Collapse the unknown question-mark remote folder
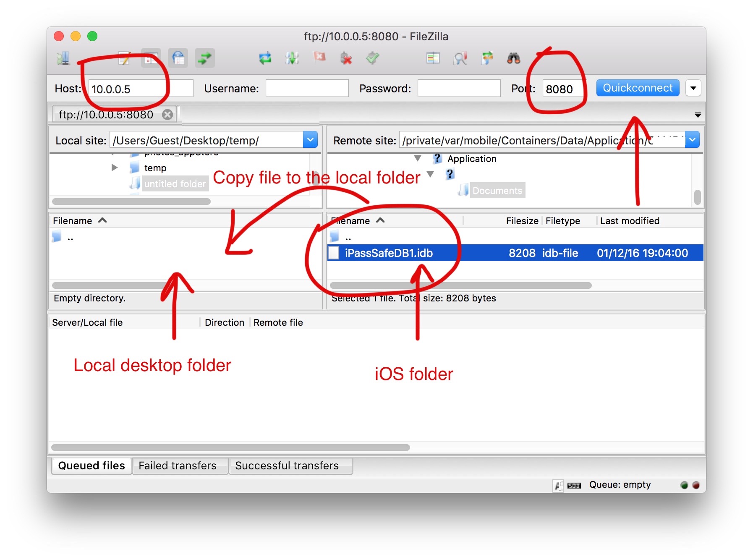The width and height of the screenshot is (753, 560). tap(430, 174)
